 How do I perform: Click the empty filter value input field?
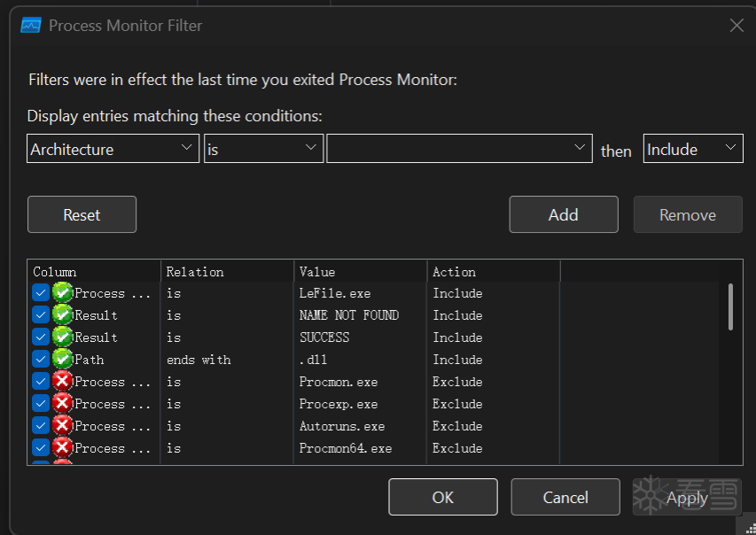click(x=459, y=149)
